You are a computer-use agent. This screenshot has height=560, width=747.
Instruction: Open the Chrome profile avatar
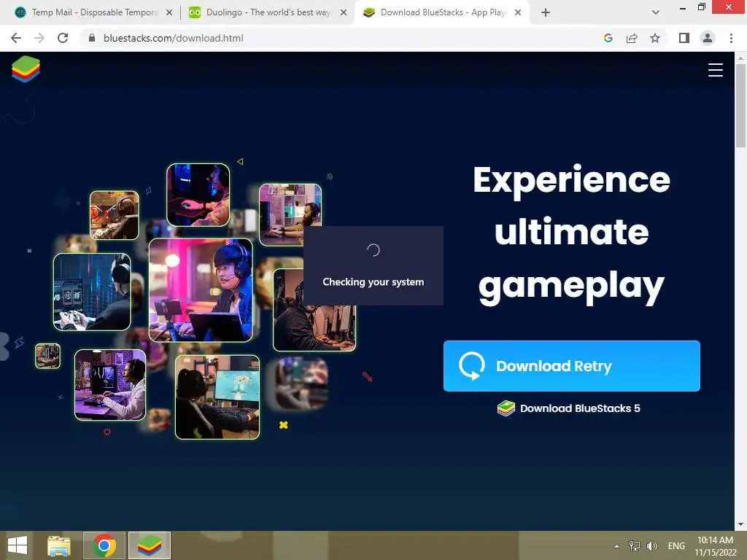pos(708,38)
